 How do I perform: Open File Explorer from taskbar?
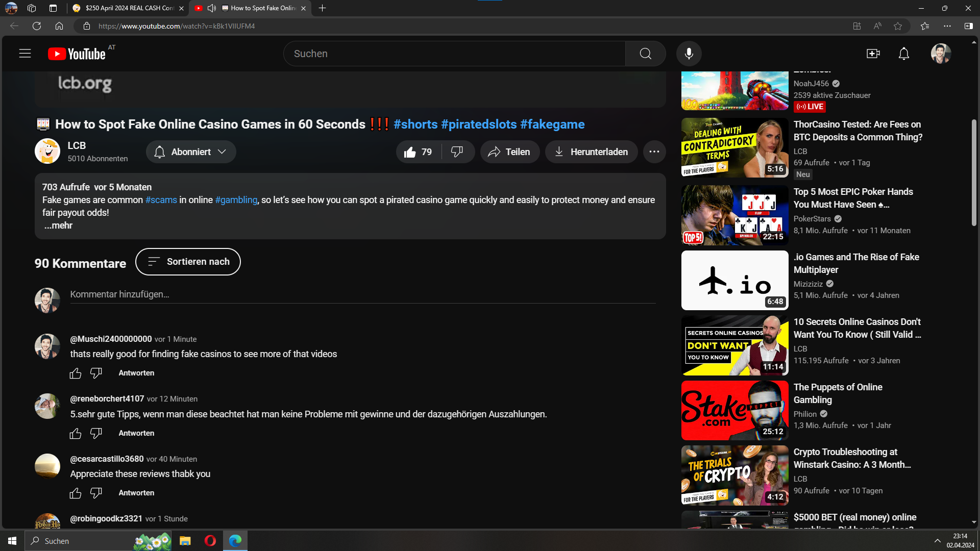pyautogui.click(x=185, y=541)
